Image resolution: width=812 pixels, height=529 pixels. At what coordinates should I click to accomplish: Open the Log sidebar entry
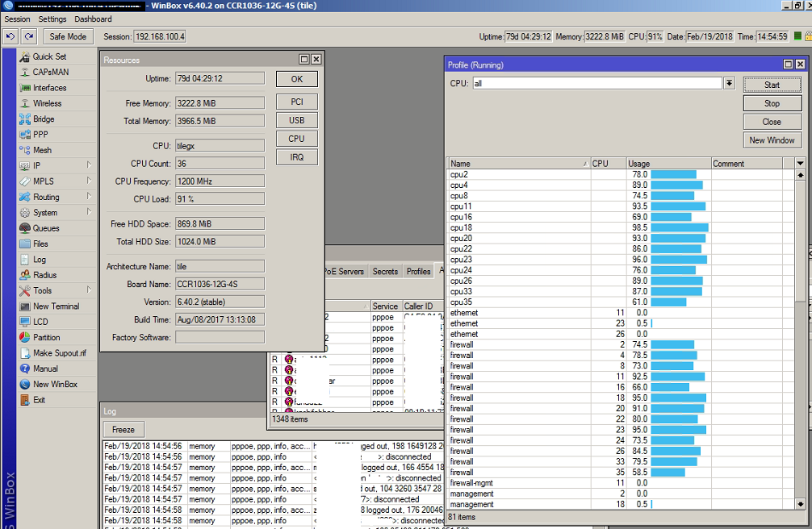tap(40, 260)
